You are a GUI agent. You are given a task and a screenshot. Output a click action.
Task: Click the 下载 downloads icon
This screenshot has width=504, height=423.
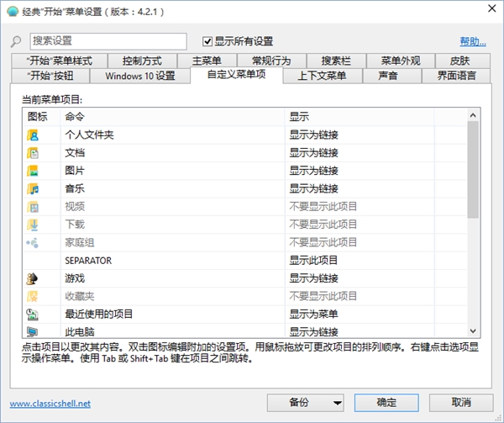click(x=34, y=225)
